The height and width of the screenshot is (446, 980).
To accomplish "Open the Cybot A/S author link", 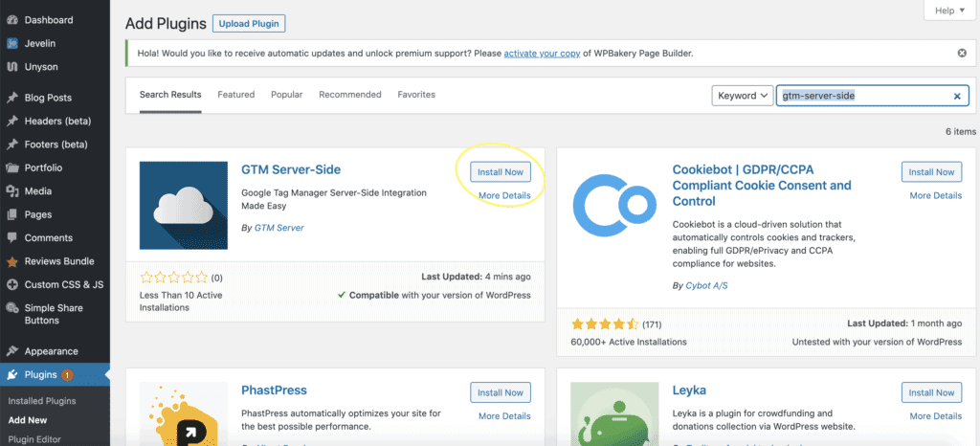I will tap(707, 285).
